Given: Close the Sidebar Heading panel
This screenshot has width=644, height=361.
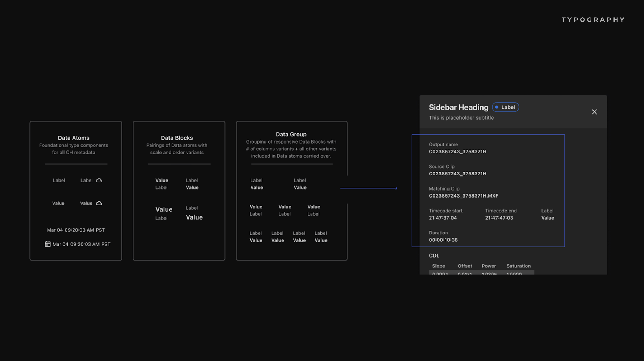Looking at the screenshot, I should click(x=594, y=112).
